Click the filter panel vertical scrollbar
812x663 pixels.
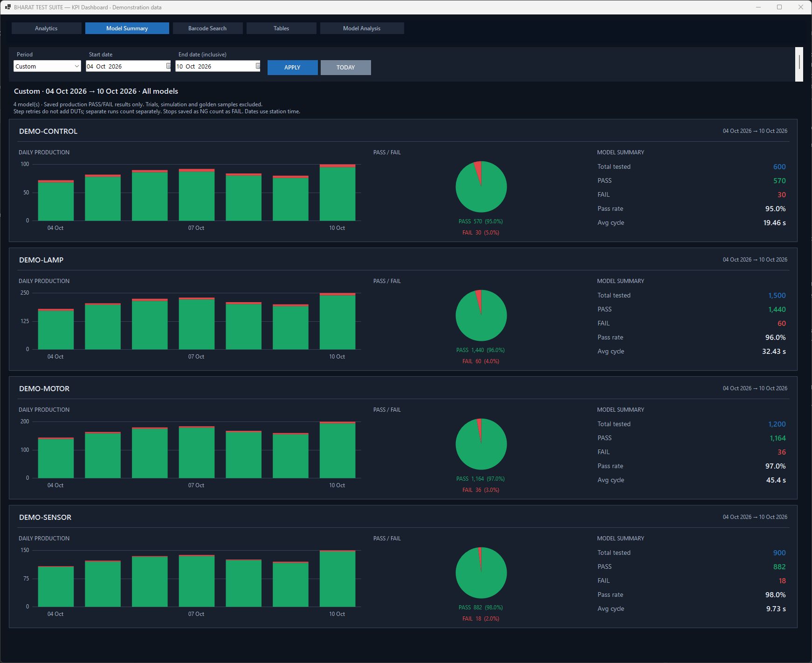point(799,64)
